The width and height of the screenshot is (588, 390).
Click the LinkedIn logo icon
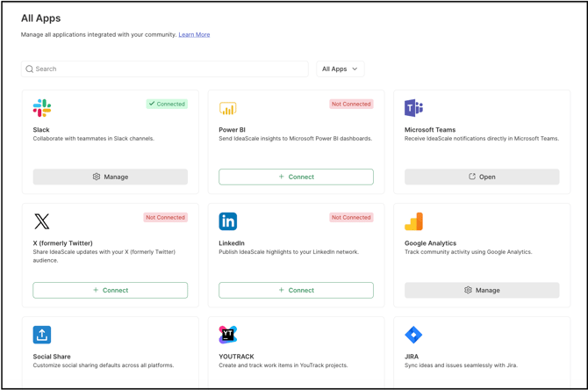point(227,221)
